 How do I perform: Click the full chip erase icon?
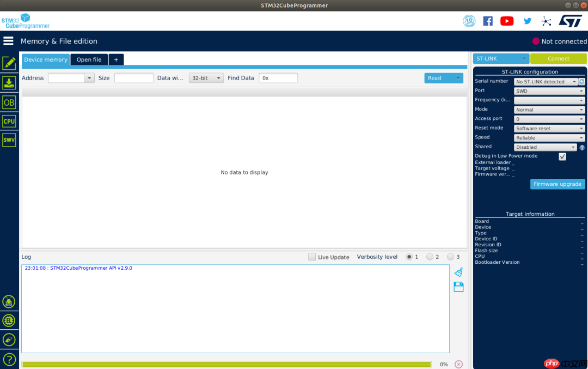pos(9,340)
